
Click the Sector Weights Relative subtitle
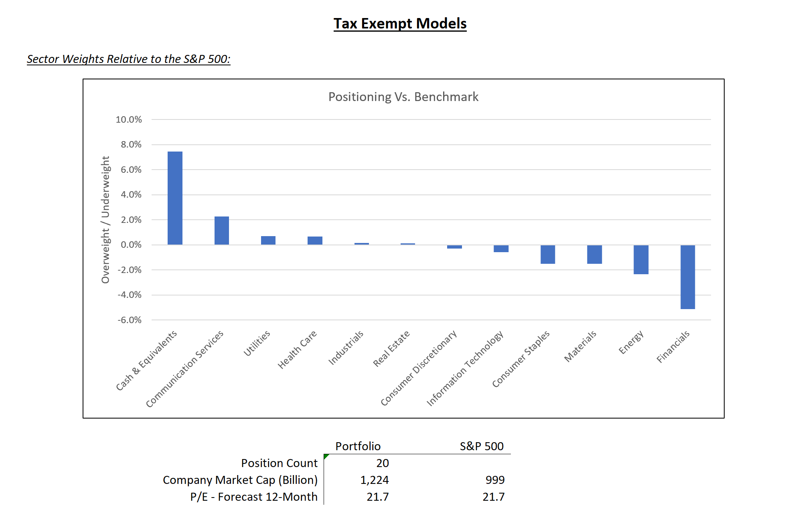tap(128, 59)
